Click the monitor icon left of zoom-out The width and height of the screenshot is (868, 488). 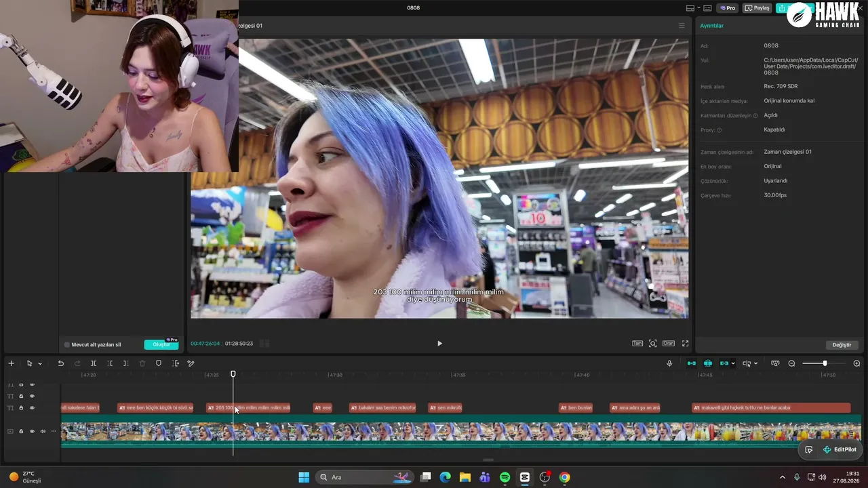tap(775, 363)
